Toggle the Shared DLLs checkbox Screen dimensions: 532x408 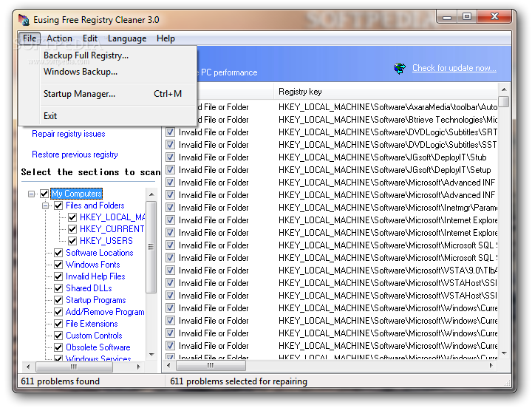[58, 288]
